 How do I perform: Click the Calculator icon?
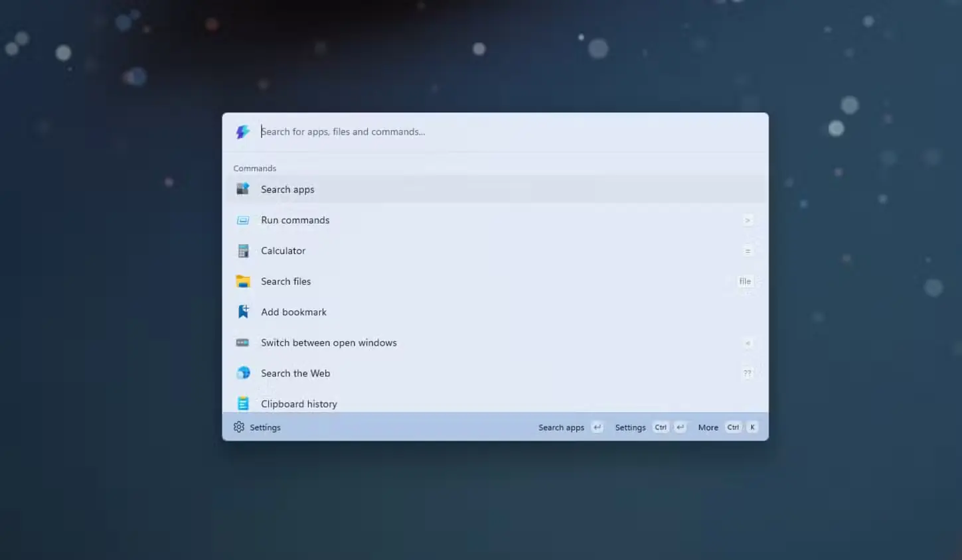(x=243, y=251)
